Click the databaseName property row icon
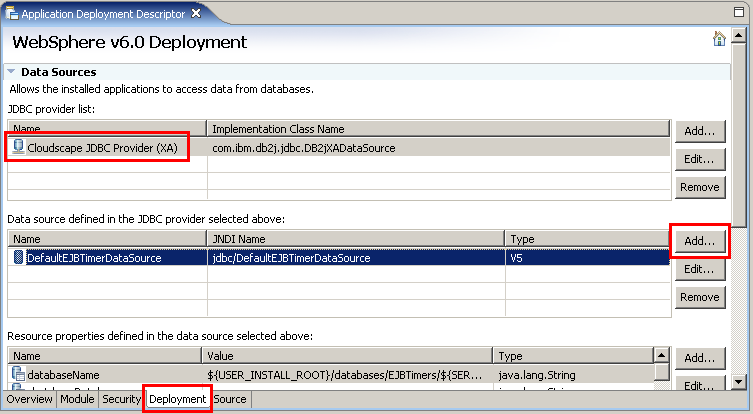The image size is (753, 414). click(18, 374)
